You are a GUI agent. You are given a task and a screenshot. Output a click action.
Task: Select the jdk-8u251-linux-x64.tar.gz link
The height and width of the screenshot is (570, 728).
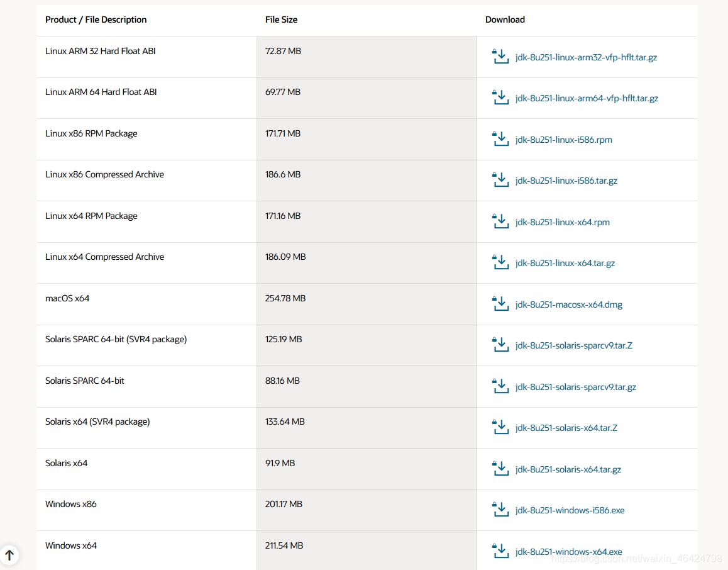point(565,264)
